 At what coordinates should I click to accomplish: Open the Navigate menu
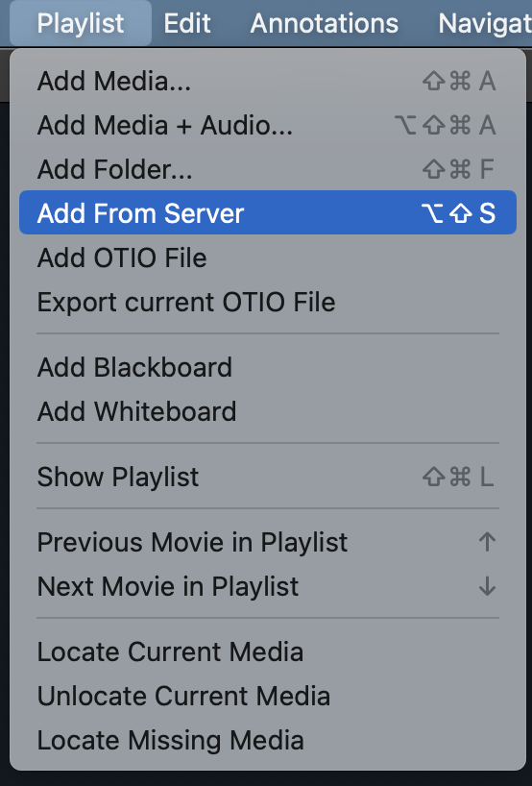(x=484, y=23)
